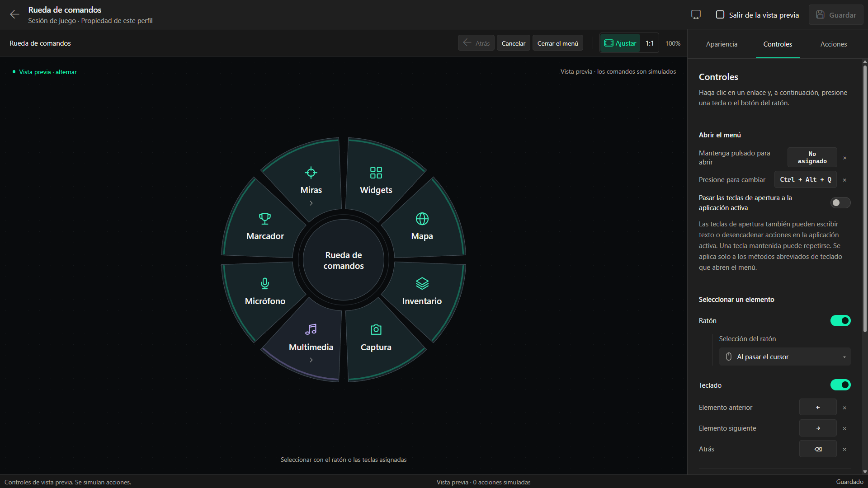Viewport: 868px width, 488px height.
Task: Click the Atrás button in preview toolbar
Action: pyautogui.click(x=476, y=43)
